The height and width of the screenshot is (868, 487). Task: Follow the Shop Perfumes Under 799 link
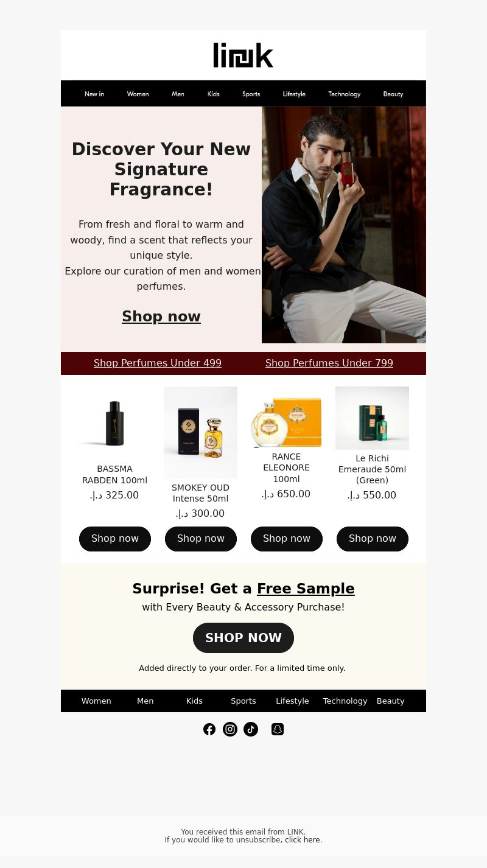point(329,363)
